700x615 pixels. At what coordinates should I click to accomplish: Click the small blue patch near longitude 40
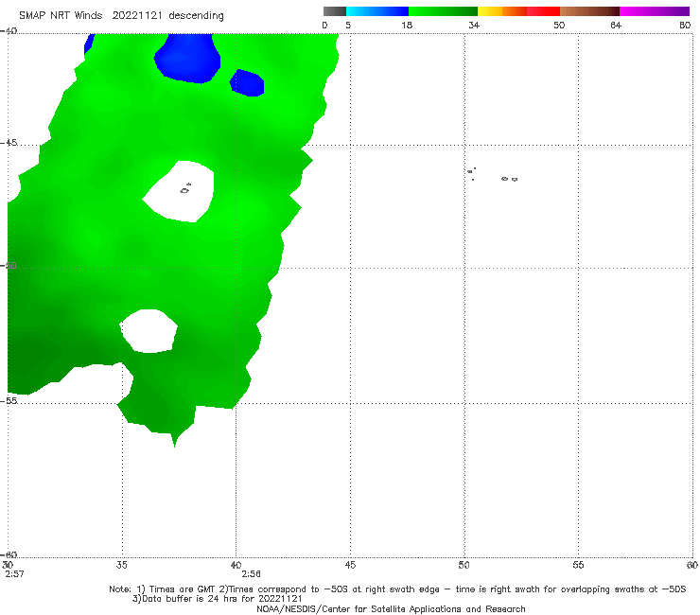point(247,82)
